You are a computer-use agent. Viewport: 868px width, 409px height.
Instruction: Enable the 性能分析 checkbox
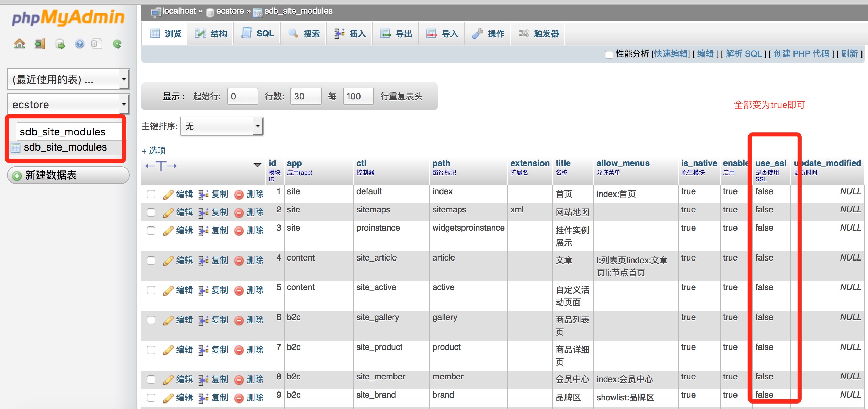(x=609, y=54)
